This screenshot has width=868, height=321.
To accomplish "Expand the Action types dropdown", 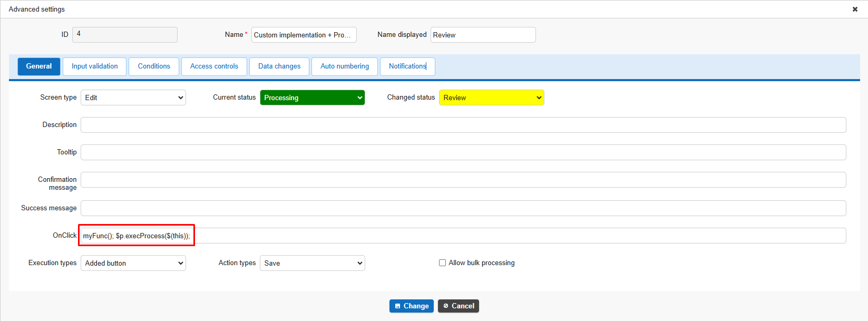I will pyautogui.click(x=313, y=263).
